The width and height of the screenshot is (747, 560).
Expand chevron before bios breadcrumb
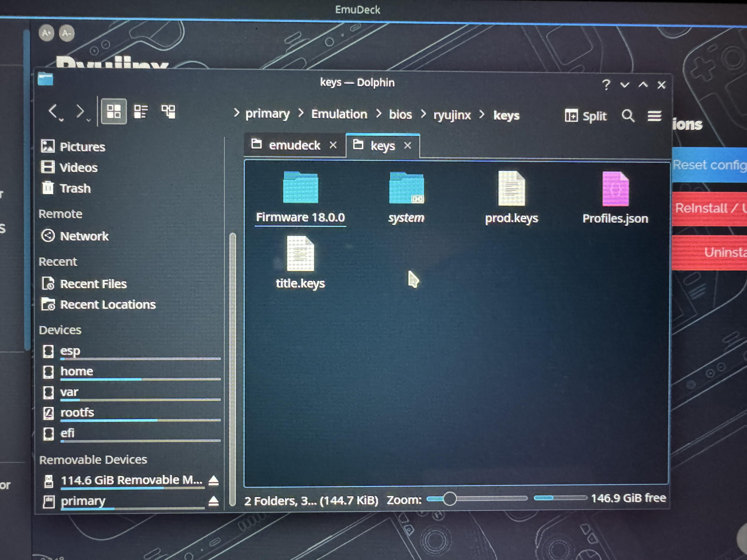coord(379,113)
